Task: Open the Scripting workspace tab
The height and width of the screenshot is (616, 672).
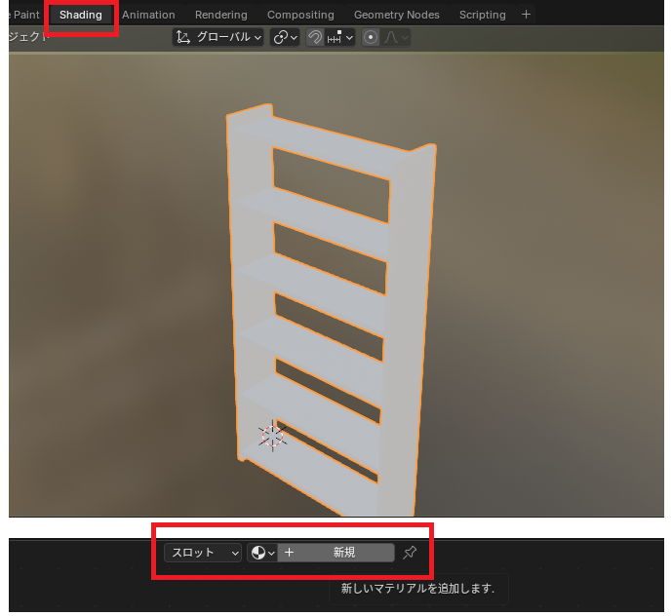Action: 482,15
